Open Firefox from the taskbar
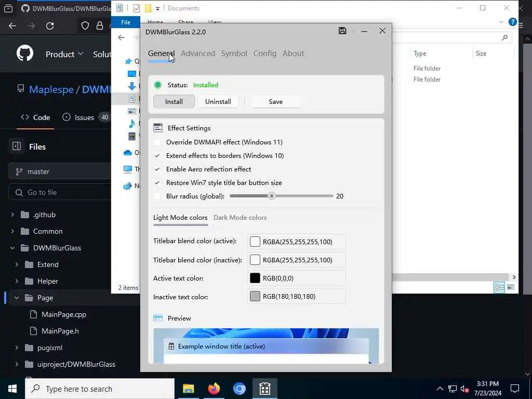Image resolution: width=532 pixels, height=399 pixels. 214,389
